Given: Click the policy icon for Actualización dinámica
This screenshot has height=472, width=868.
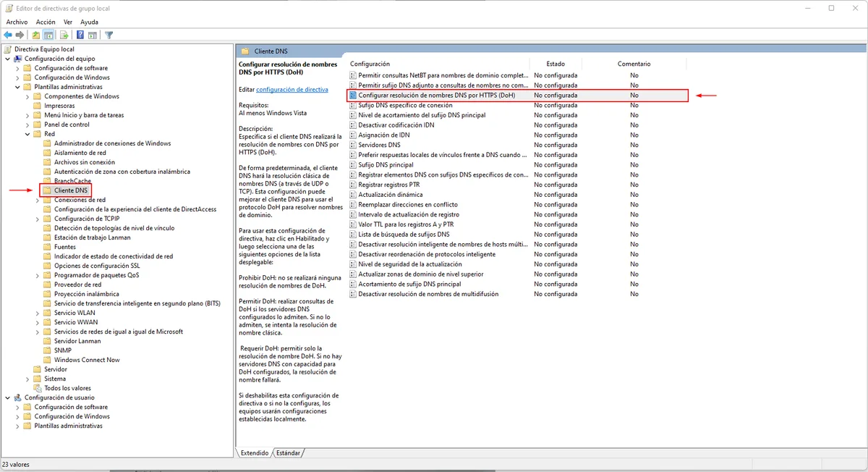Looking at the screenshot, I should coord(353,195).
